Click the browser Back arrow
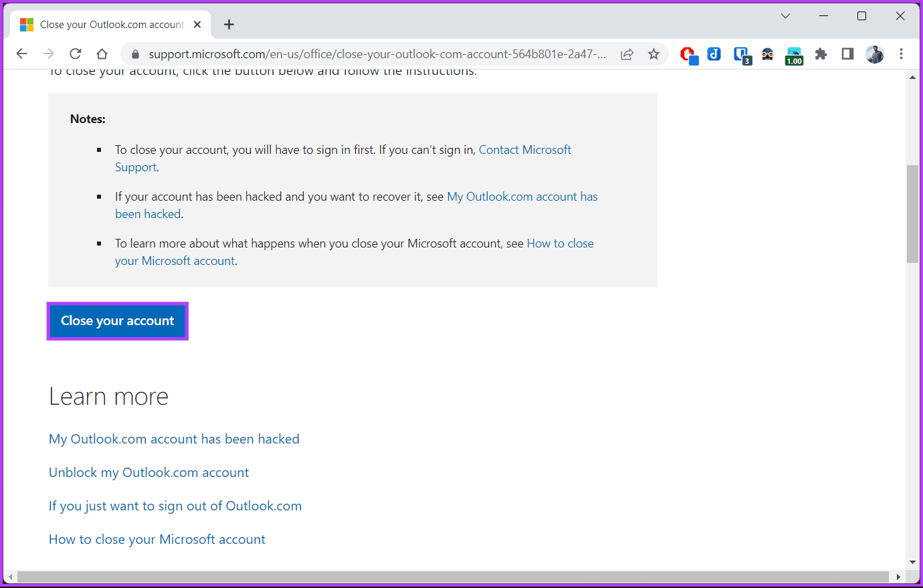This screenshot has height=588, width=923. [21, 54]
